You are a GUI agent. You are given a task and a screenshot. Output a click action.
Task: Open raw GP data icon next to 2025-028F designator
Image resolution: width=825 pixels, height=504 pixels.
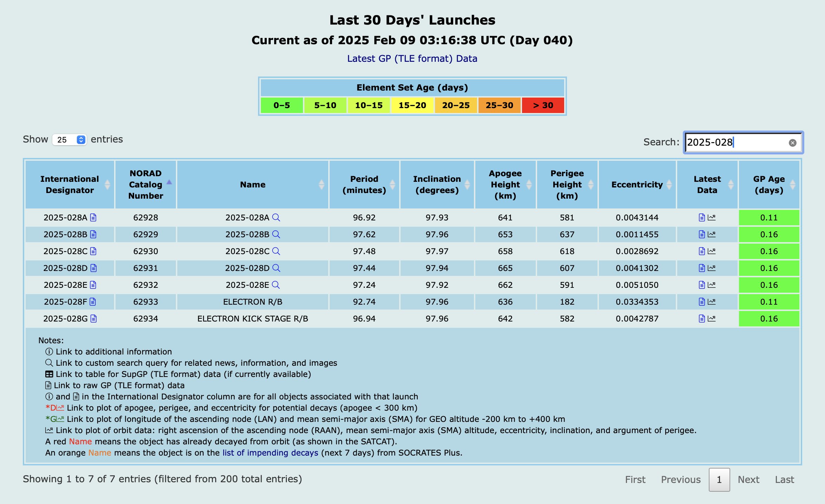coord(93,302)
